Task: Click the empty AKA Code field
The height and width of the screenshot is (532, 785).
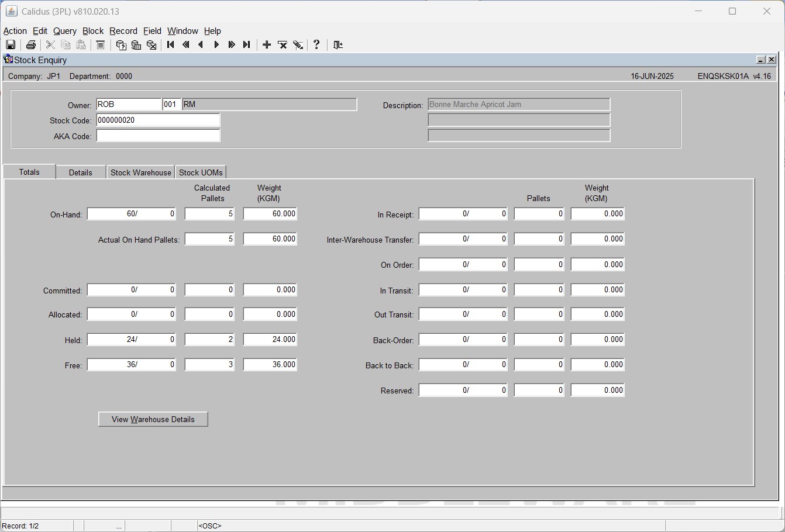Action: [158, 136]
